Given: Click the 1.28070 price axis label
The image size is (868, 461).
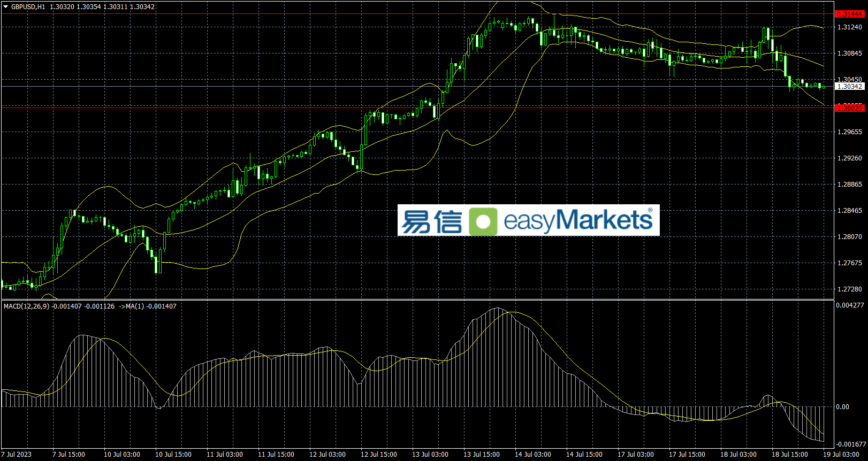Looking at the screenshot, I should [850, 237].
